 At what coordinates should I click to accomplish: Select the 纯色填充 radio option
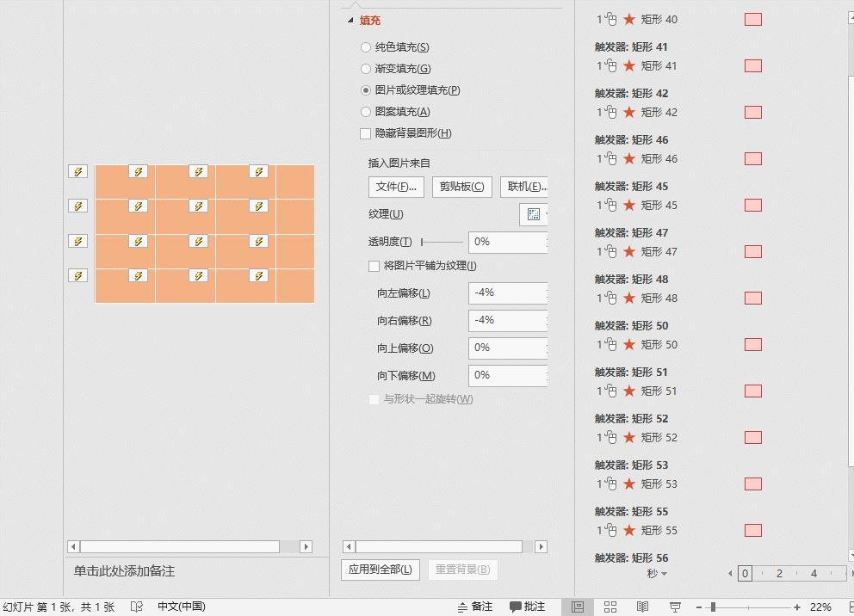[366, 47]
